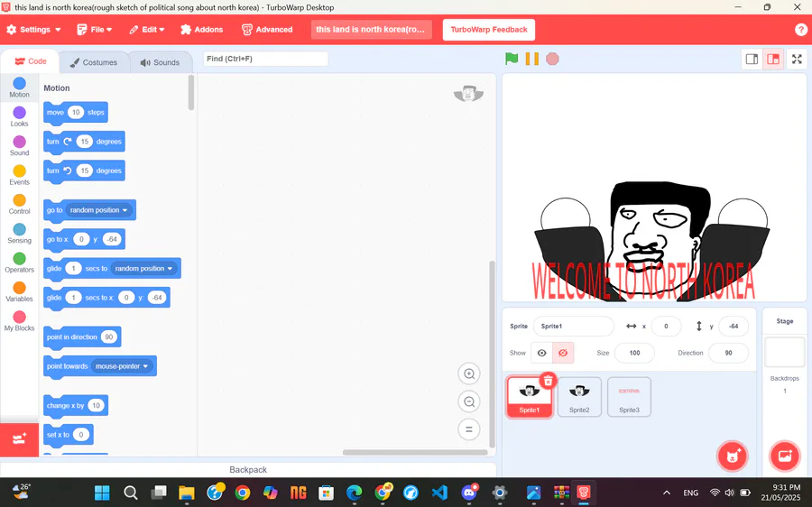812x507 pixels.
Task: Choose a new backdrop button
Action: pyautogui.click(x=785, y=456)
